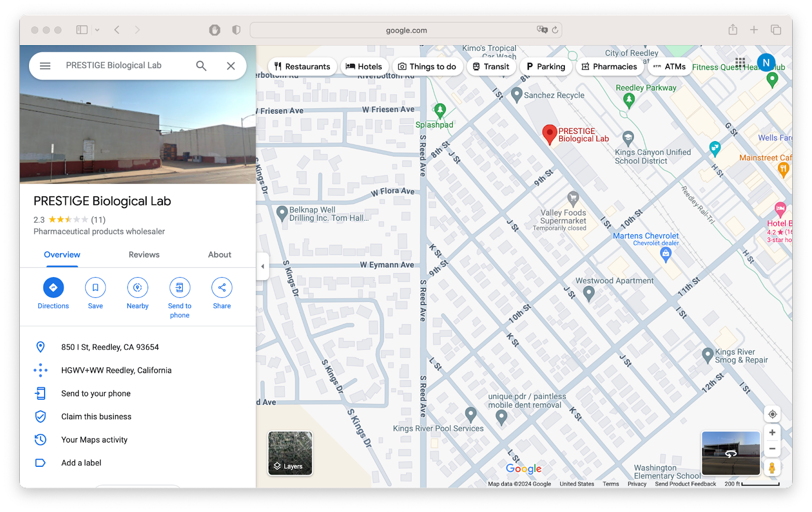Click the Privacy link in map footer
Image resolution: width=812 pixels, height=512 pixels.
[x=637, y=484]
